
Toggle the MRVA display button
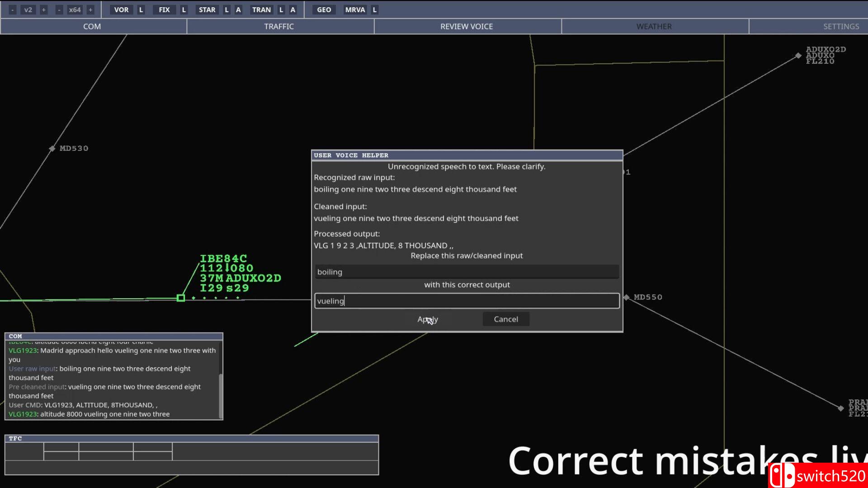[x=355, y=9]
